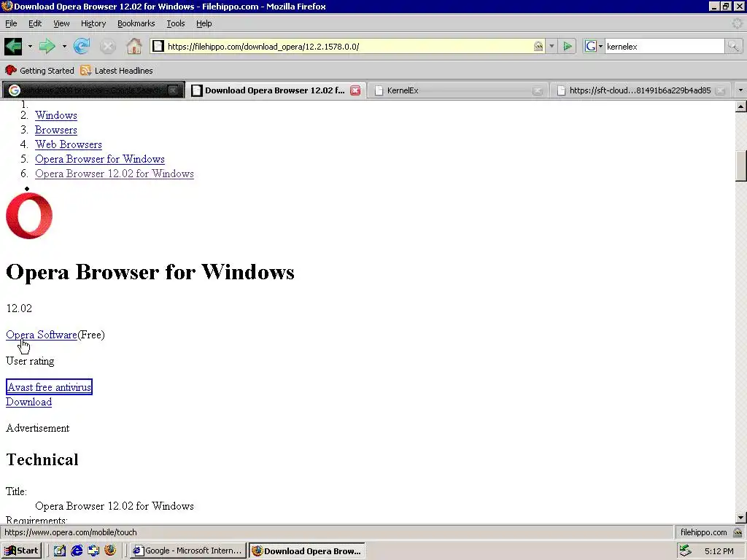Launch Internet Explorer from Quick Launch
The width and height of the screenshot is (747, 560).
pyautogui.click(x=77, y=551)
